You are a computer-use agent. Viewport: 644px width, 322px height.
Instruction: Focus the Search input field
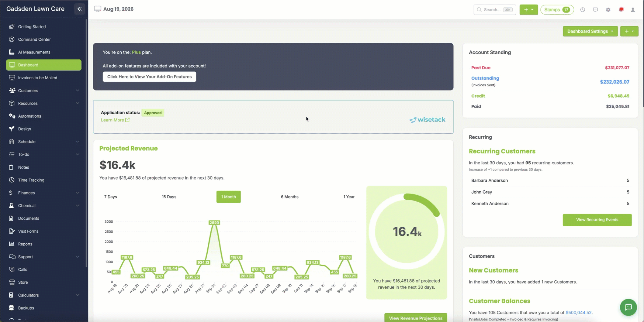click(494, 10)
